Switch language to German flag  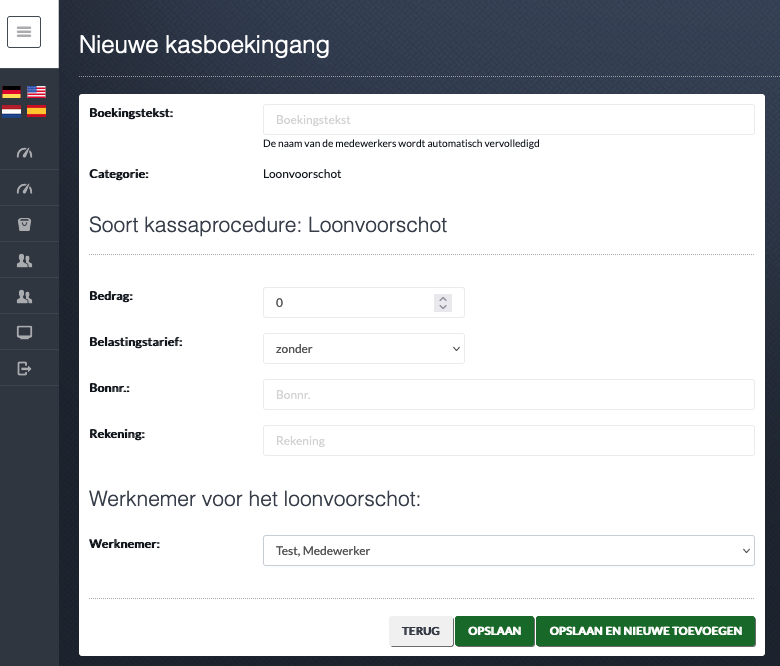pos(11,92)
